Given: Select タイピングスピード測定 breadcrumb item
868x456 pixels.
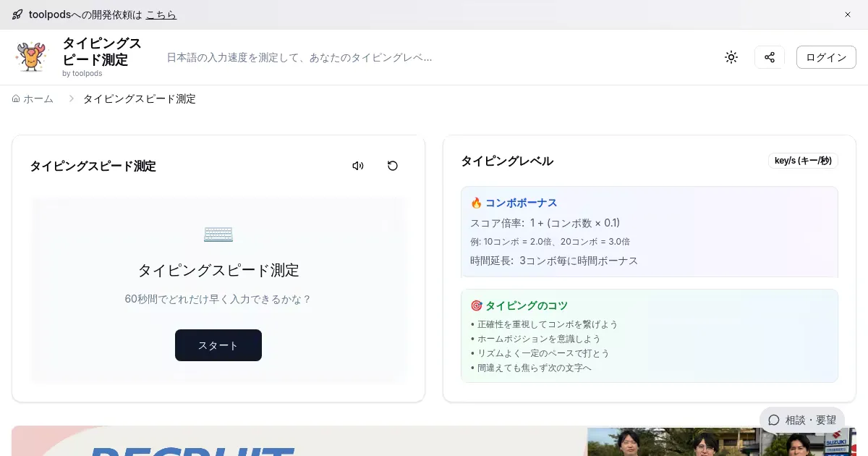Looking at the screenshot, I should point(139,99).
